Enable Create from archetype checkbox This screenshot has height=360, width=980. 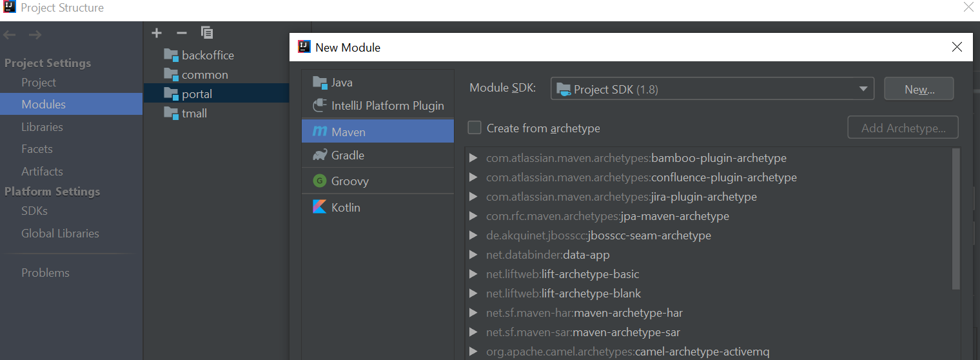tap(475, 128)
